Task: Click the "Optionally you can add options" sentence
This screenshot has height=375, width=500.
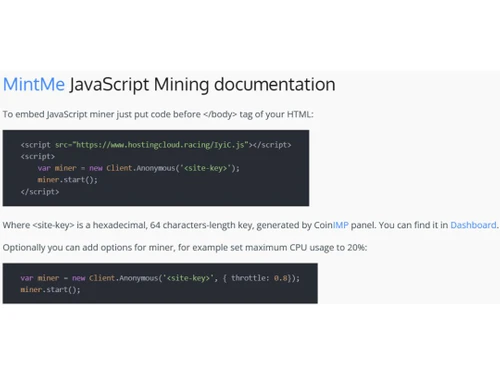Action: 185,248
